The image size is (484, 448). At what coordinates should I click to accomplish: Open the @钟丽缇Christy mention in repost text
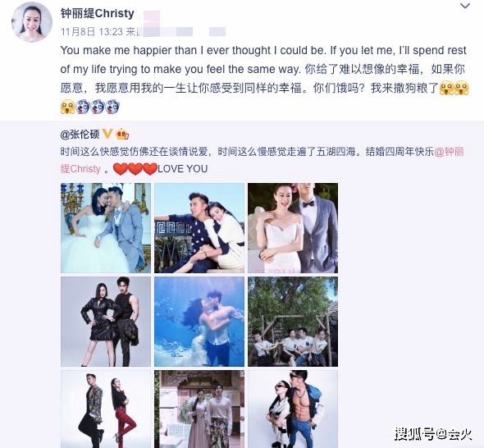[x=262, y=160]
